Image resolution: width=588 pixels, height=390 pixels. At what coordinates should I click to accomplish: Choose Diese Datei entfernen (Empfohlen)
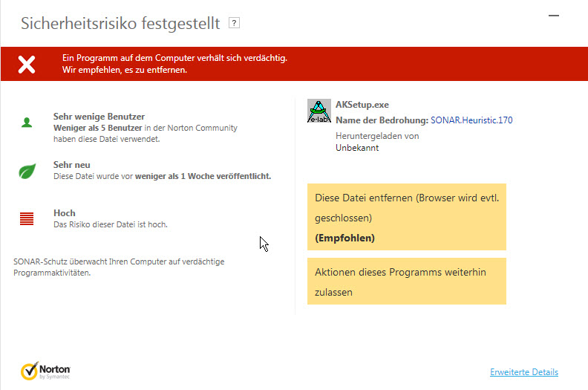coord(407,217)
